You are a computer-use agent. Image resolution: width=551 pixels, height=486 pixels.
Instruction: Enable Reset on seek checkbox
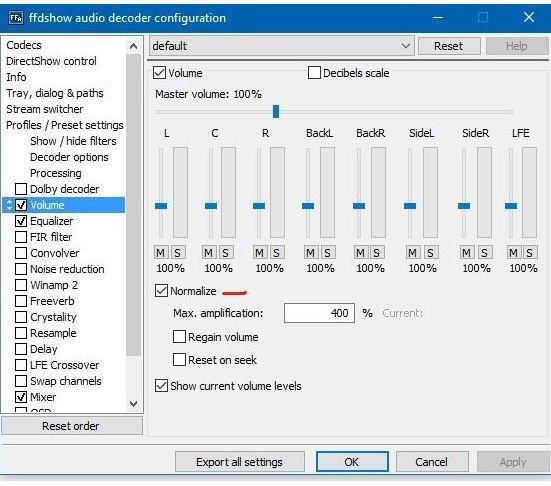coord(179,359)
